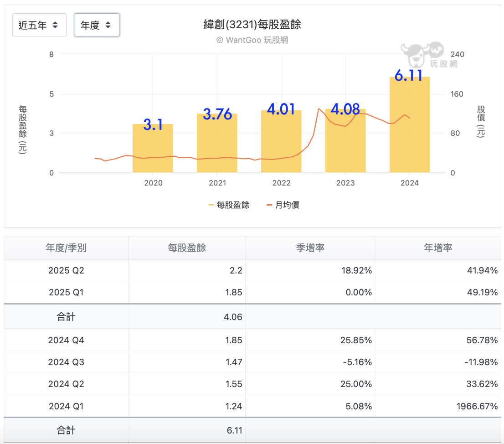Open the 年度 period dropdown
504x444 pixels.
[97, 25]
